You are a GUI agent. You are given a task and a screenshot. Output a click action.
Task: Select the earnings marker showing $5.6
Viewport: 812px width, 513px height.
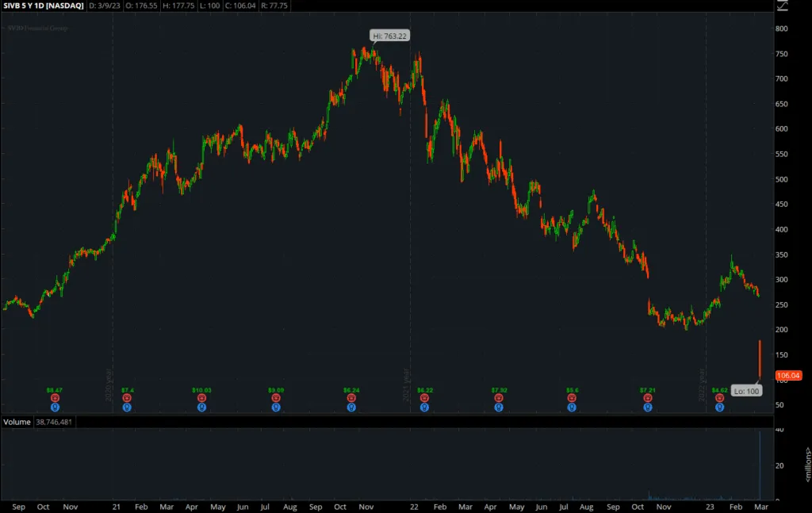(x=570, y=396)
